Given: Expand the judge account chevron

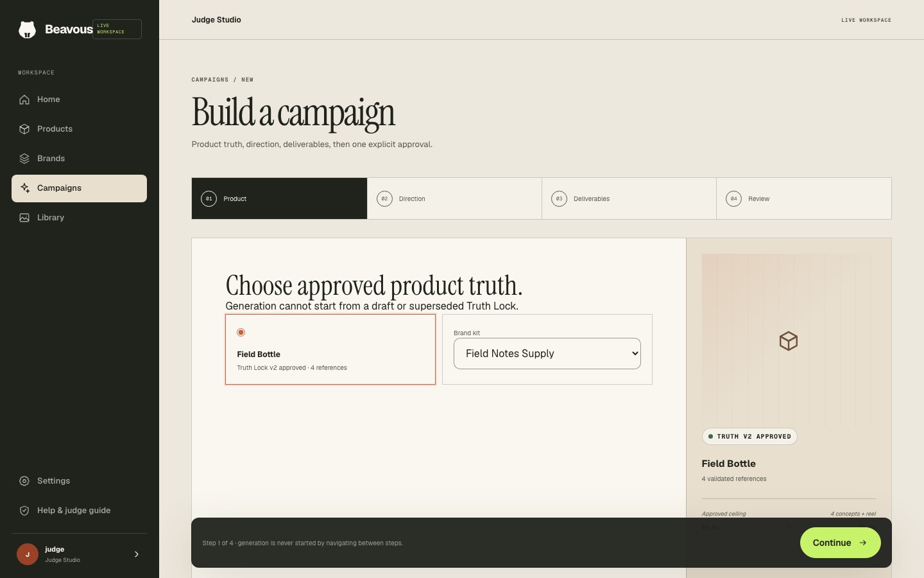Looking at the screenshot, I should coord(136,554).
